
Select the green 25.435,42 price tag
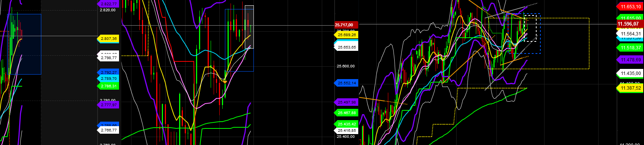pos(346,124)
